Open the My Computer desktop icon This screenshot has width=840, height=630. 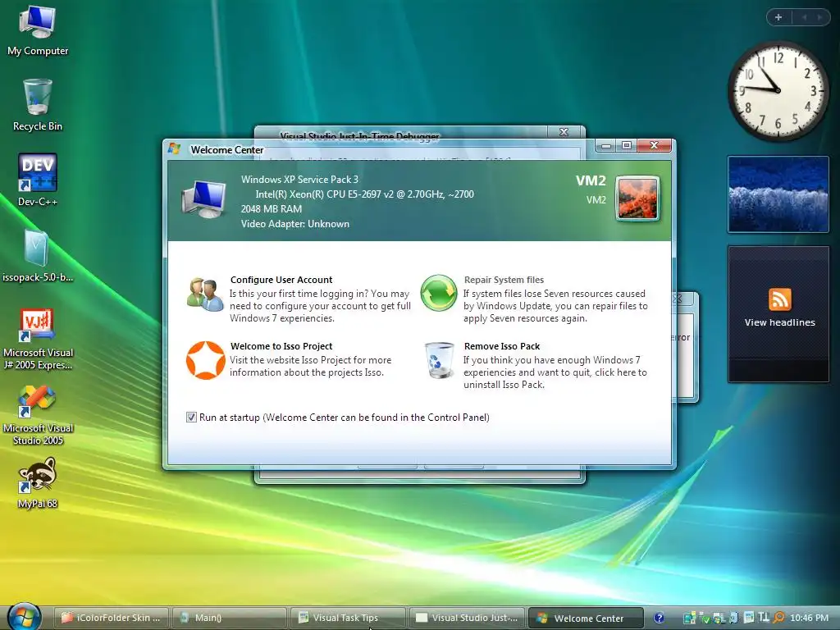(38, 30)
